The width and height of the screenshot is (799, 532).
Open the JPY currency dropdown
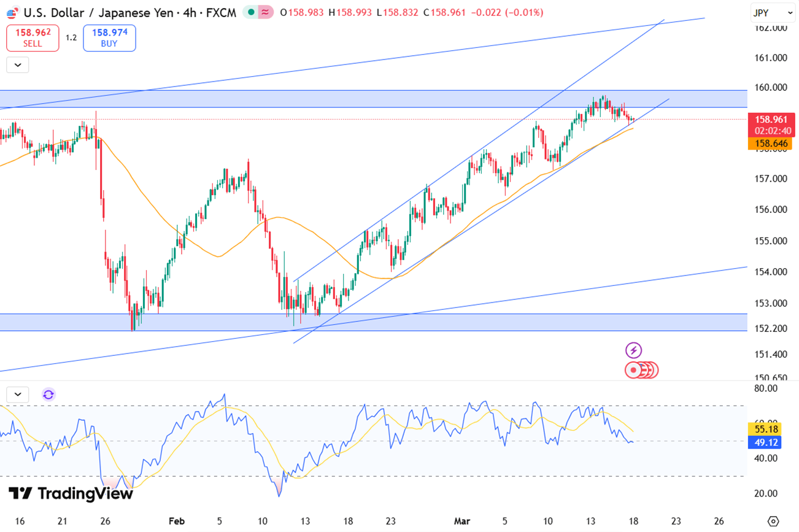point(772,12)
